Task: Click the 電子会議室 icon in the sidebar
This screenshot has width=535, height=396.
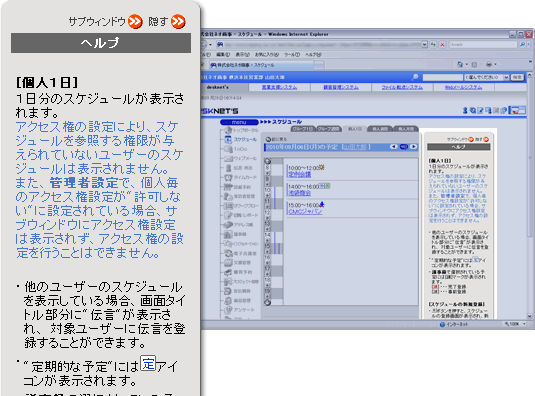Action: point(228,253)
